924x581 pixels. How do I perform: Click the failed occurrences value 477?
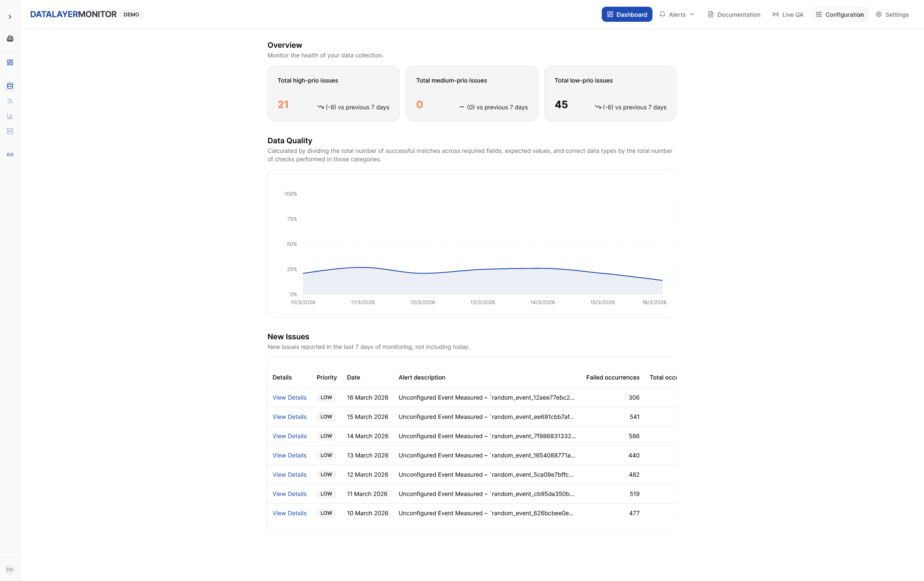click(634, 513)
